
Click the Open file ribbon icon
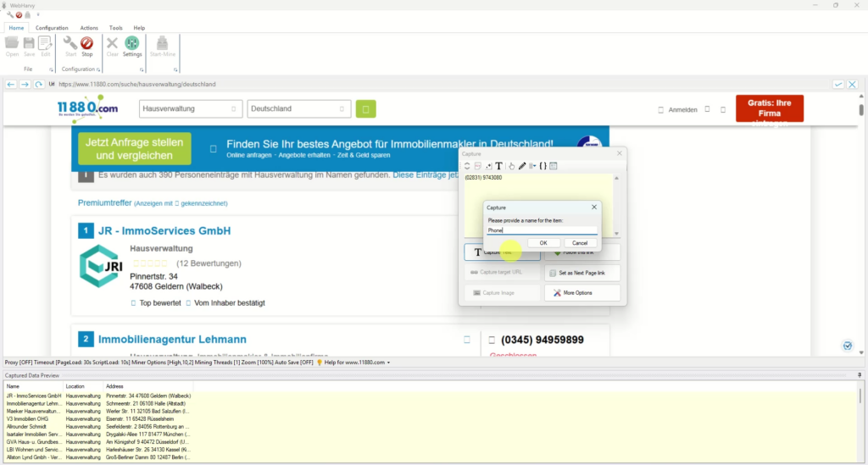12,47
